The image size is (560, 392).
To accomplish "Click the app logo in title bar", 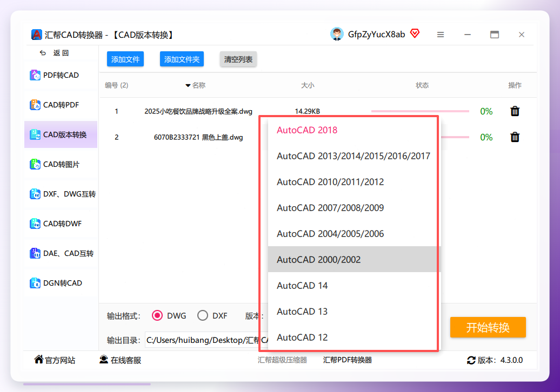I will (36, 35).
